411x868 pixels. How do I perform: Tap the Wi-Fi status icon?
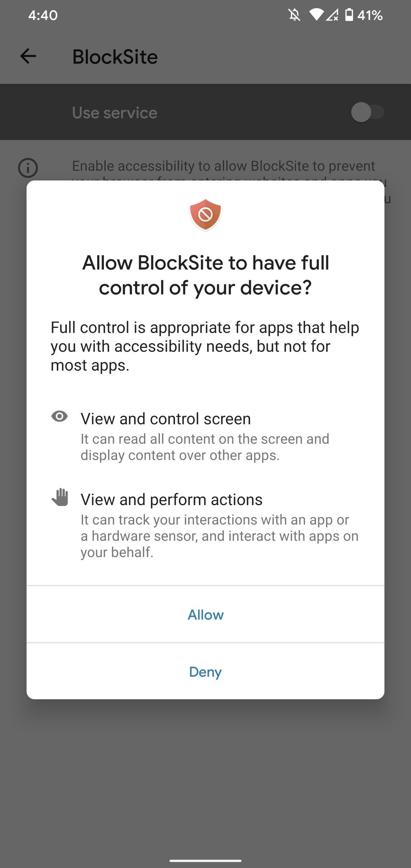tap(316, 15)
